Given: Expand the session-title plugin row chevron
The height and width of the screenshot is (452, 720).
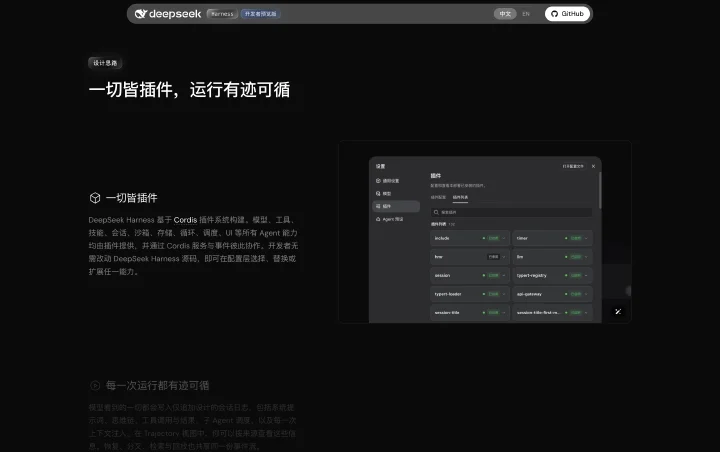Looking at the screenshot, I should [504, 313].
